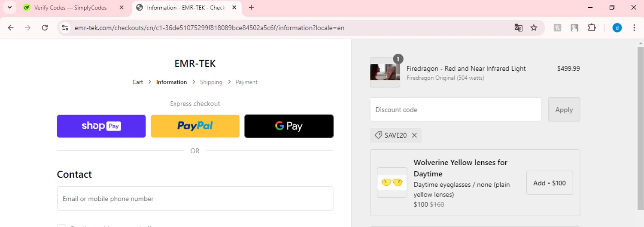Go to Cart in the breadcrumb
The width and height of the screenshot is (644, 227).
tap(138, 82)
